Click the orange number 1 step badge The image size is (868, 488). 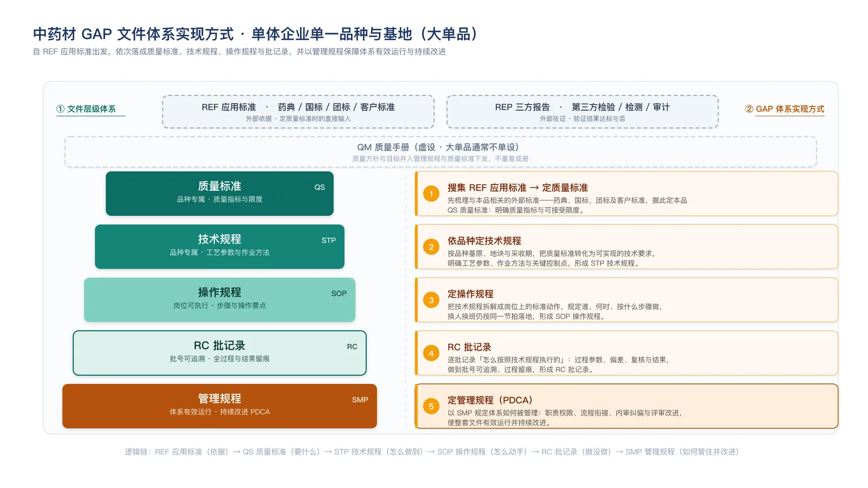click(431, 194)
